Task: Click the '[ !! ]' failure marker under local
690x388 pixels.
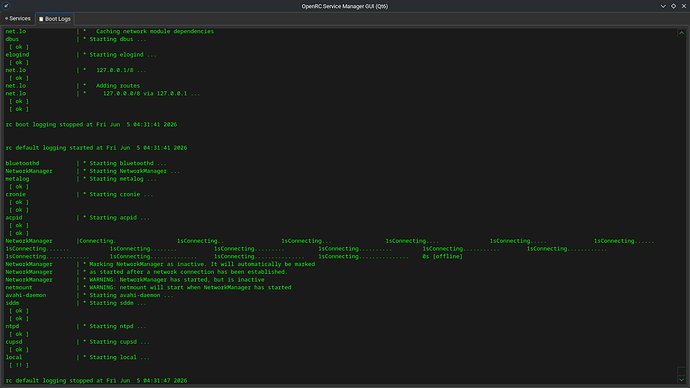Action: click(x=19, y=365)
